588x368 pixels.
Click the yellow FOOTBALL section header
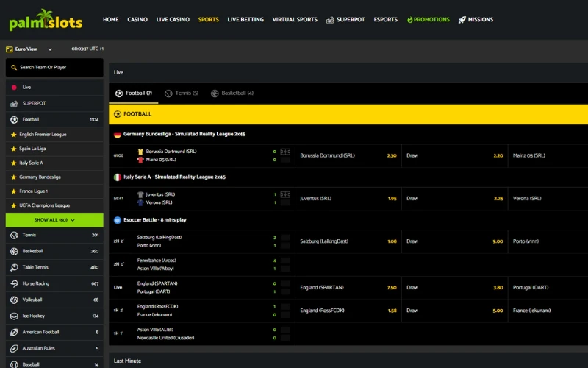(x=348, y=114)
